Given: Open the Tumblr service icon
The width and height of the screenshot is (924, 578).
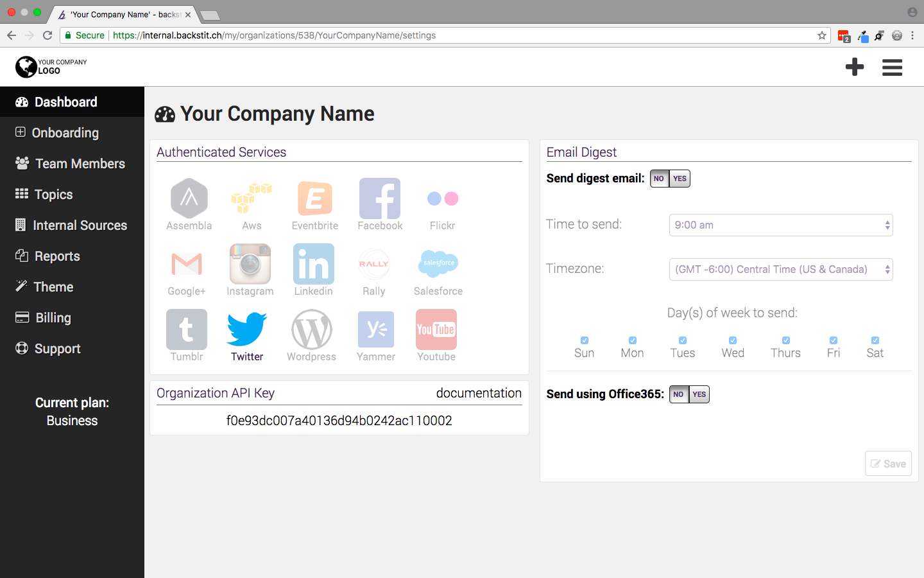Looking at the screenshot, I should pos(187,329).
